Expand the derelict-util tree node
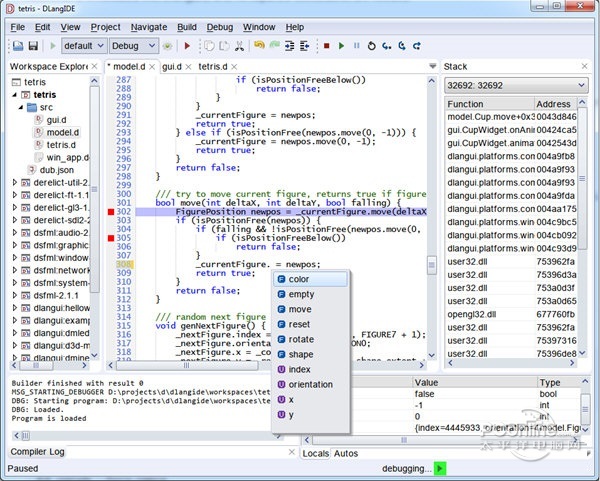This screenshot has width=600, height=481. 15,183
